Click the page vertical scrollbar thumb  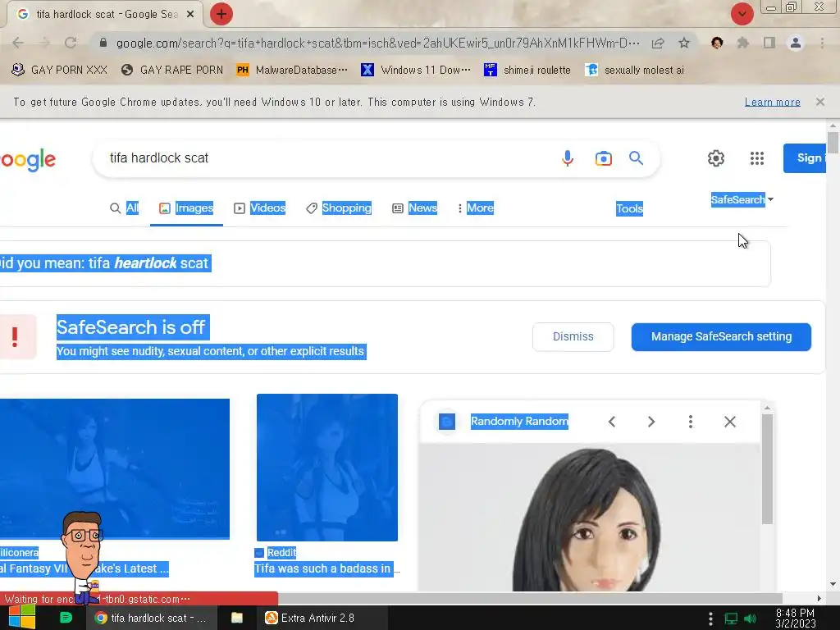[833, 143]
